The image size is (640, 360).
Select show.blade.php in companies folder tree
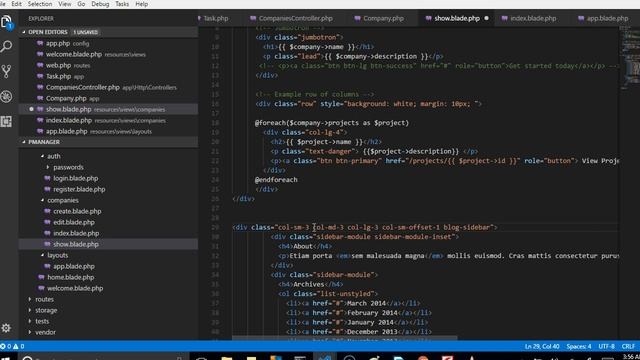[x=108, y=244]
